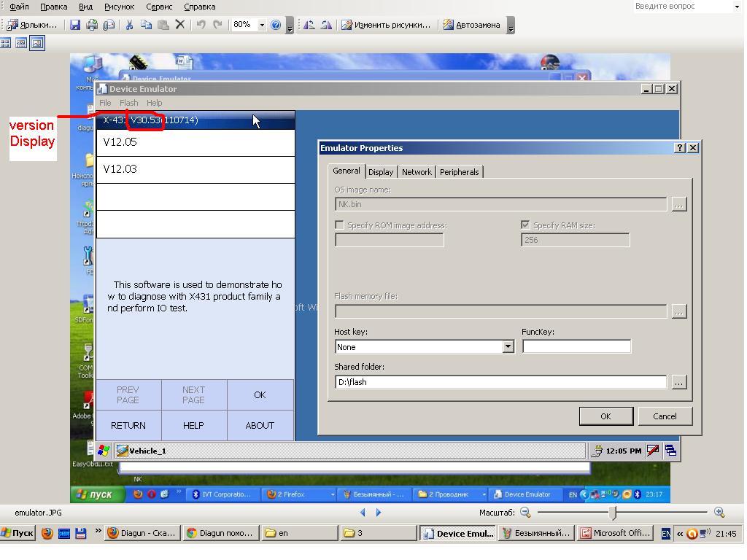Go to the previous picture arrow
The height and width of the screenshot is (560, 747).
pos(363,513)
